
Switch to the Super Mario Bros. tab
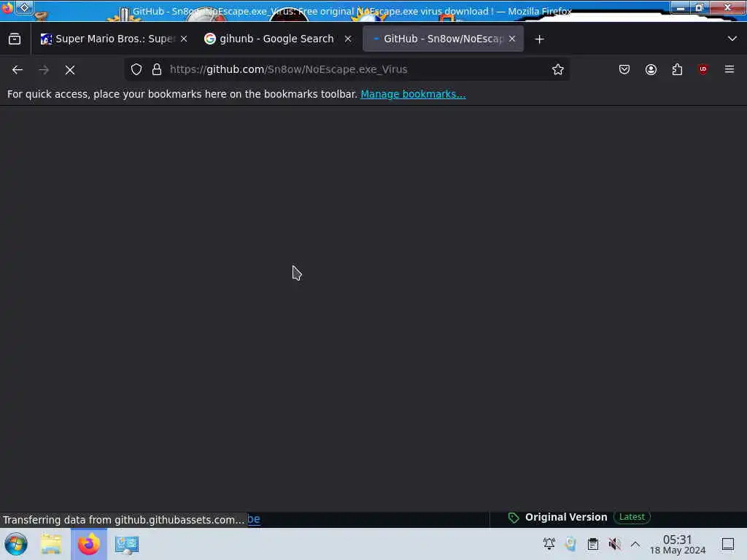pyautogui.click(x=113, y=39)
